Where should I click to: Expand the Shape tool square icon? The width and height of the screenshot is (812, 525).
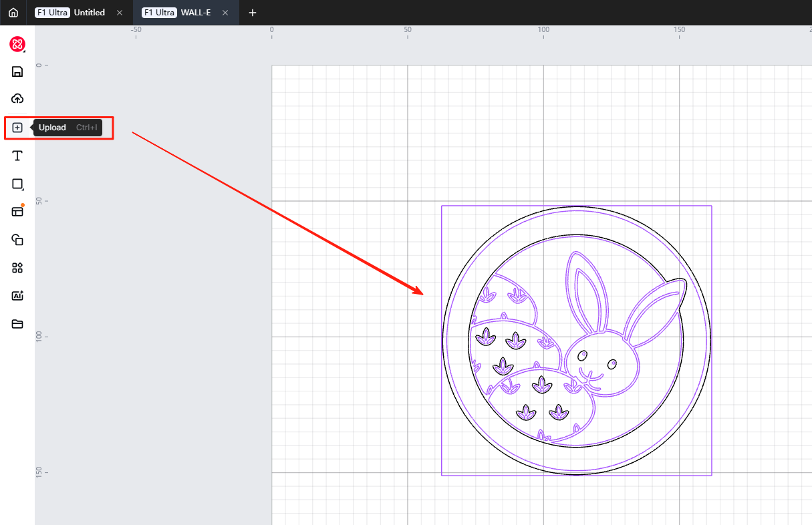[17, 184]
